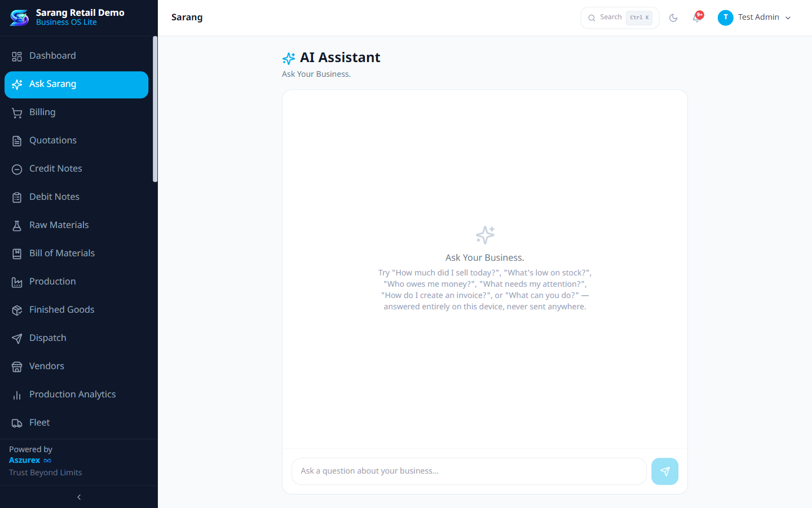
Task: Click the Ctrl K shortcut badge
Action: 639,17
